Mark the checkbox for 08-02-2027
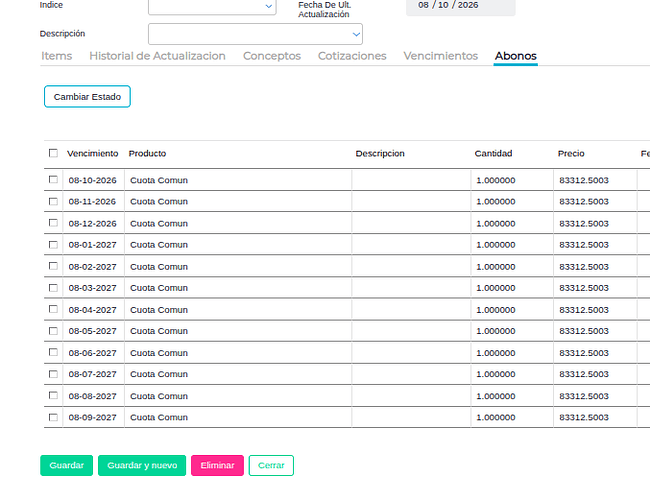650x500 pixels. point(53,266)
